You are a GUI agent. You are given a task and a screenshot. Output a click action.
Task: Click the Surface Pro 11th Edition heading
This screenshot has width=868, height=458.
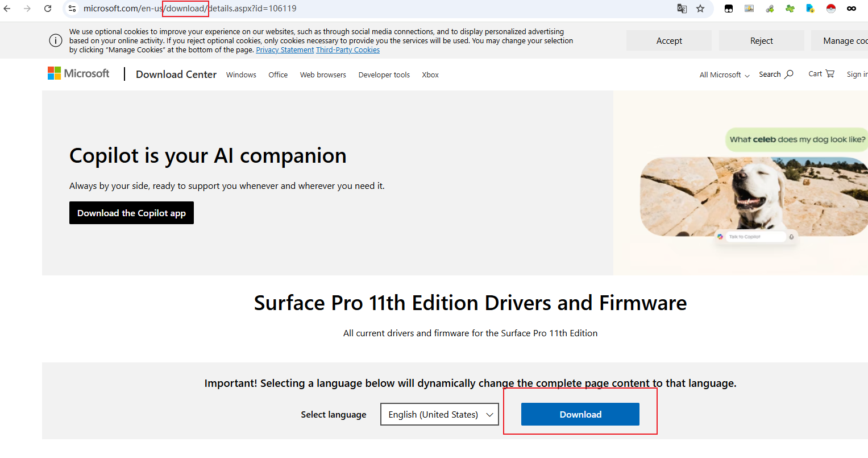[470, 303]
